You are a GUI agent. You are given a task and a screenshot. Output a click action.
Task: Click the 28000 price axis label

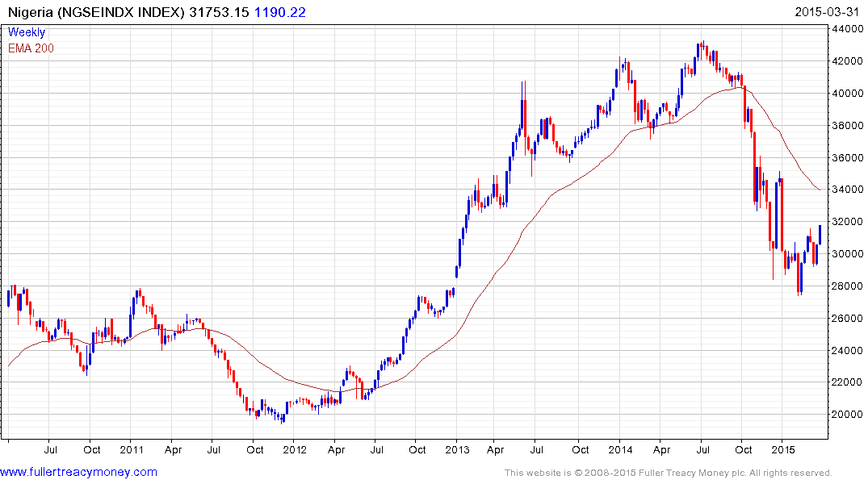pyautogui.click(x=847, y=286)
